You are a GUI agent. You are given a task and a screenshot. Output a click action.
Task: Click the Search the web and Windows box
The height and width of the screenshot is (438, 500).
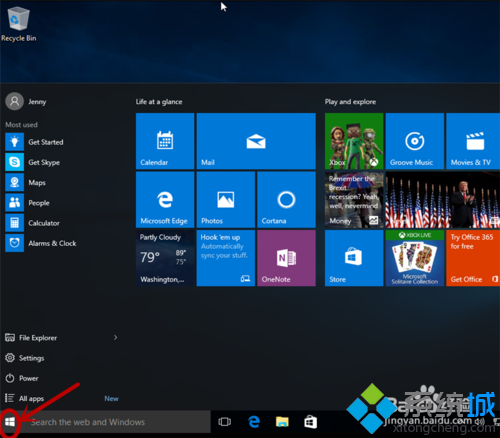(x=115, y=422)
